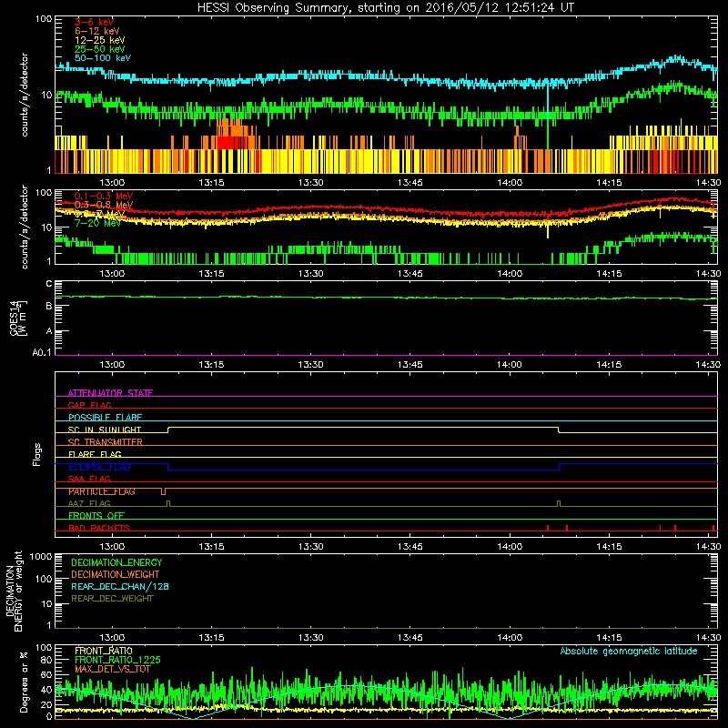Select the ECLIPSE_FLAG label
728x728 pixels.
click(x=99, y=467)
